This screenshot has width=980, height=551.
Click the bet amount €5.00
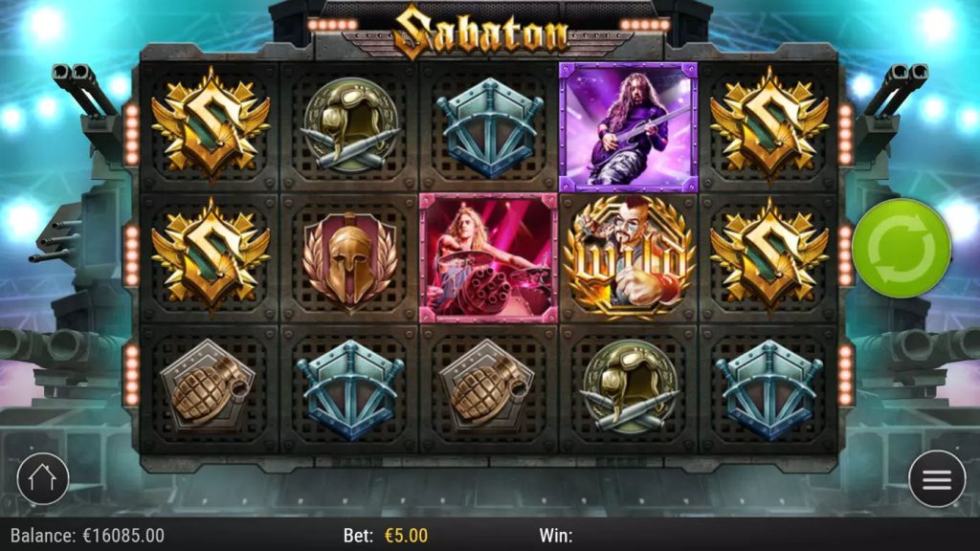tap(406, 536)
